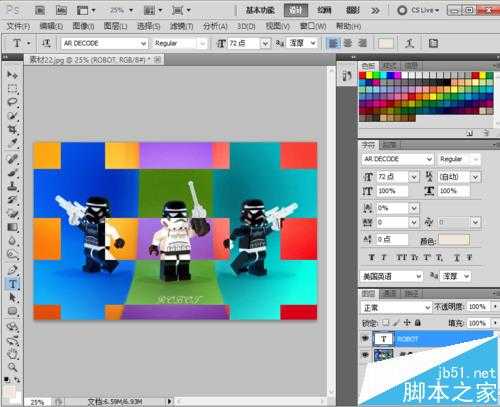
Task: Select the Move tool
Action: [12, 75]
